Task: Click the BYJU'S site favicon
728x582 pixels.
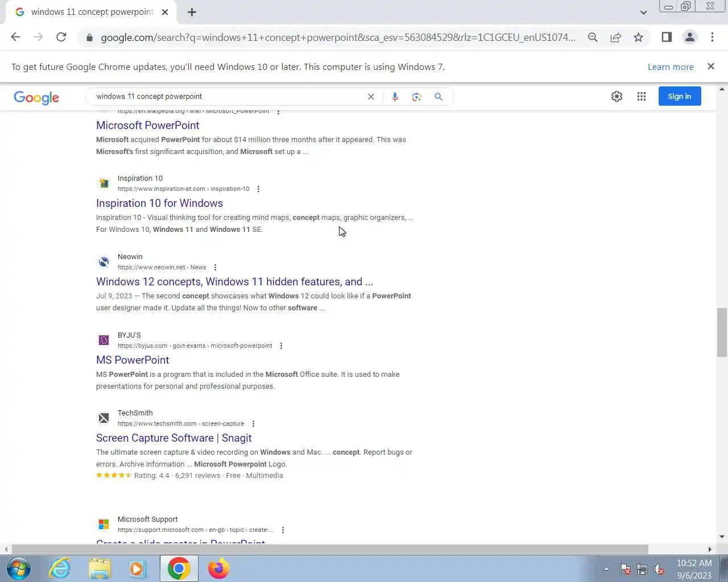Action: point(104,340)
